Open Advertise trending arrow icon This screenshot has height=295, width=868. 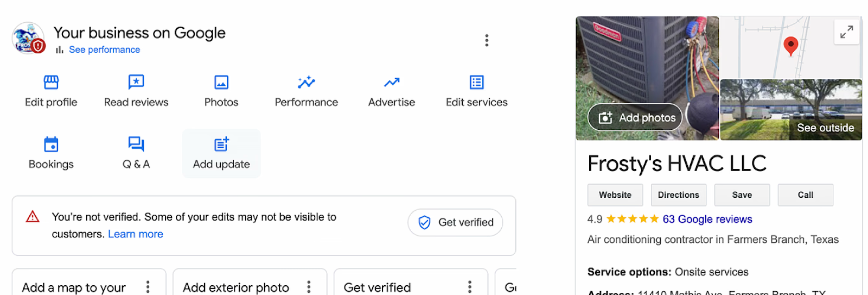tap(392, 82)
